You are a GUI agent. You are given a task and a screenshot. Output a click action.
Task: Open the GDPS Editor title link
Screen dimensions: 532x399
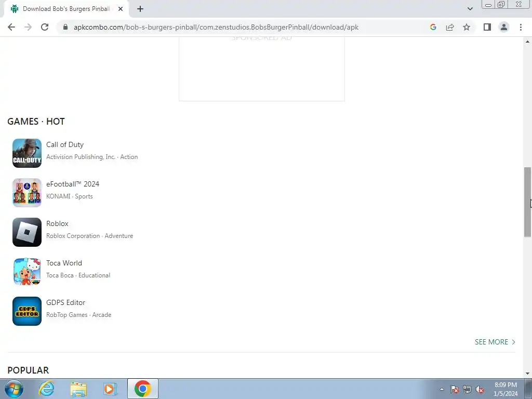pyautogui.click(x=66, y=302)
